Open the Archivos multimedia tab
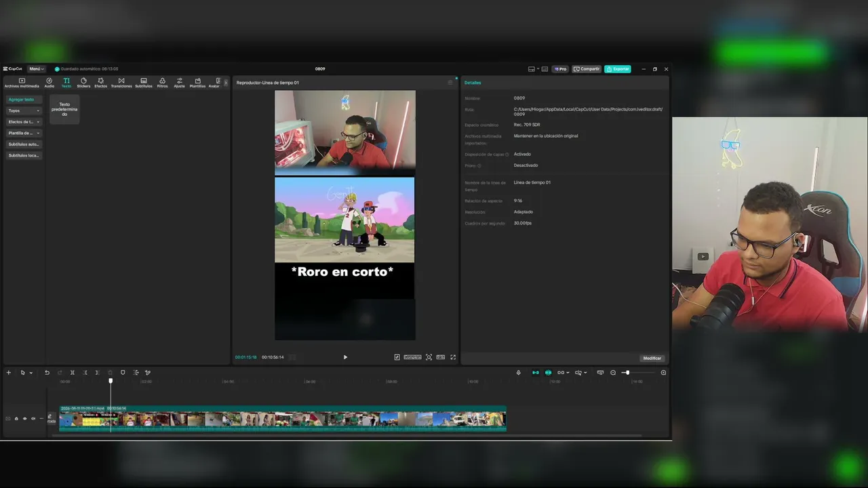Screen dimensions: 868x488 pos(22,83)
